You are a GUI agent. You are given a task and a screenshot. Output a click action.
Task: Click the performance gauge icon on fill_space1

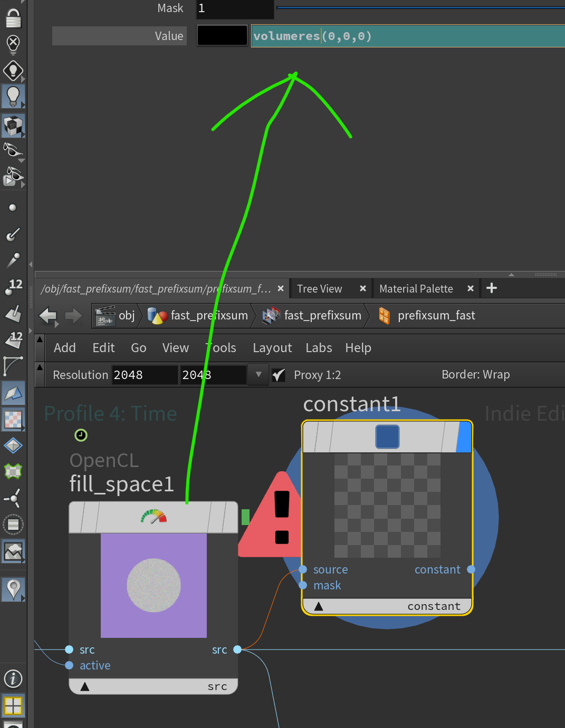coord(154,517)
